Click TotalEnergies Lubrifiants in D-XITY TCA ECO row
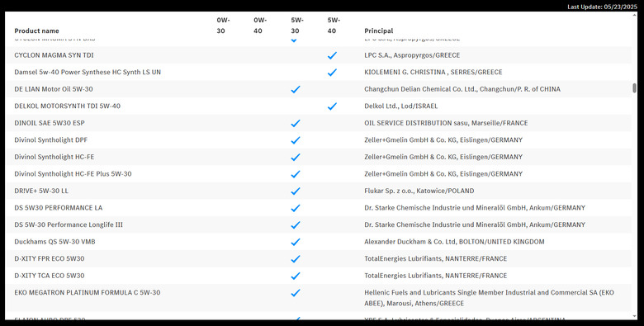Image resolution: width=644 pixels, height=326 pixels. tap(436, 276)
